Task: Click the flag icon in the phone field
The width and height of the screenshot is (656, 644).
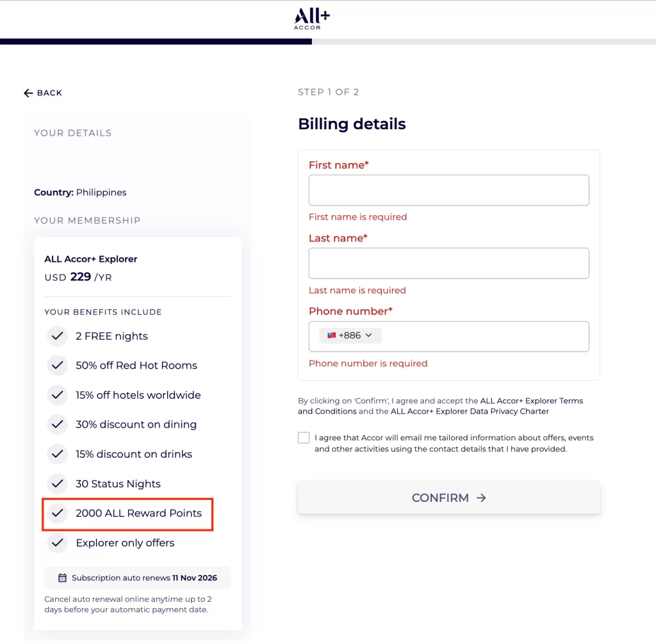Action: point(331,335)
